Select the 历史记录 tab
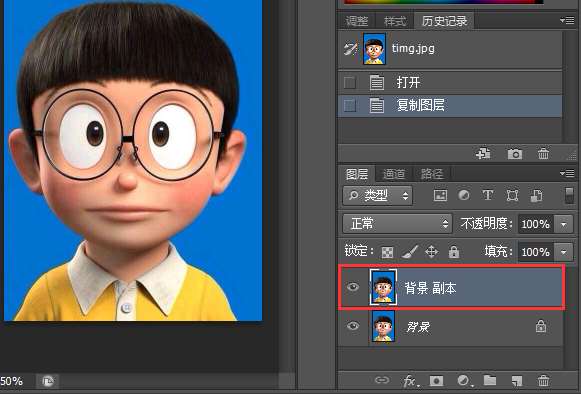The height and width of the screenshot is (394, 581). 444,21
